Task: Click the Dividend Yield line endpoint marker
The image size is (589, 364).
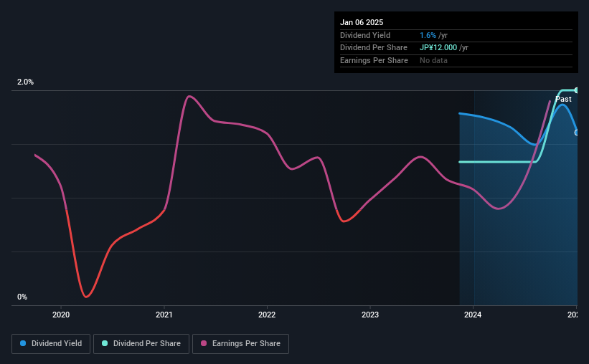Action: pyautogui.click(x=576, y=133)
